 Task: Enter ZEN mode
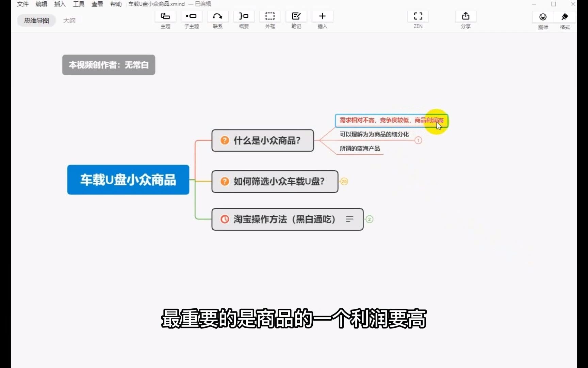point(418,16)
